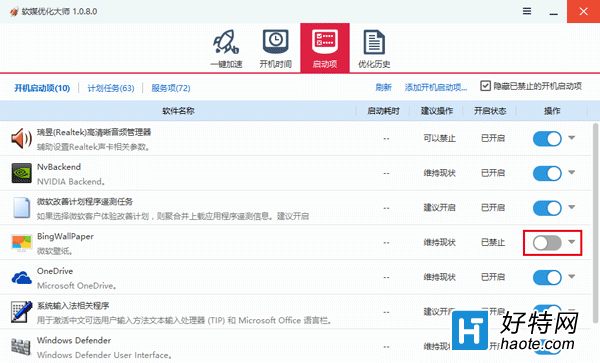Viewport: 600px width, 363px height.
Task: Toggle the 微软改善计划程序遥测任务 switch
Action: [x=547, y=208]
